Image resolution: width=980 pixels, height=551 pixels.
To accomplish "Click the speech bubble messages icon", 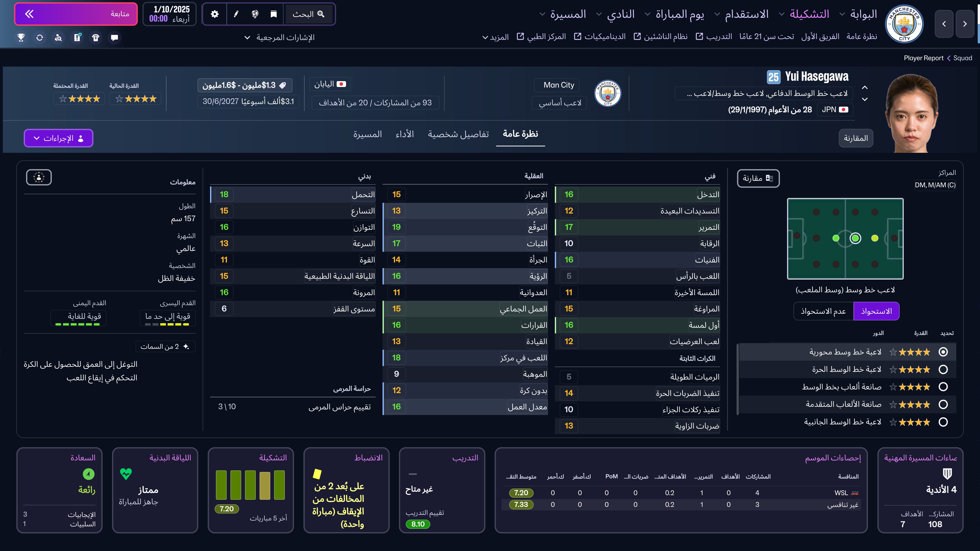I will pyautogui.click(x=114, y=37).
